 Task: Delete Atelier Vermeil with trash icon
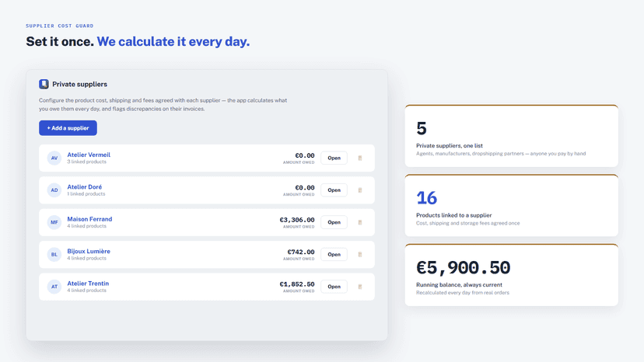(360, 158)
